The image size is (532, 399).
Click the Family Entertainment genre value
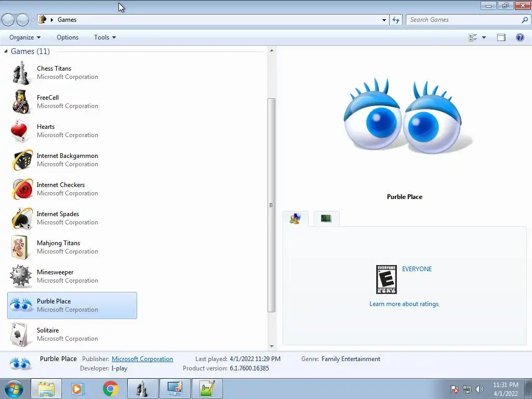(351, 359)
